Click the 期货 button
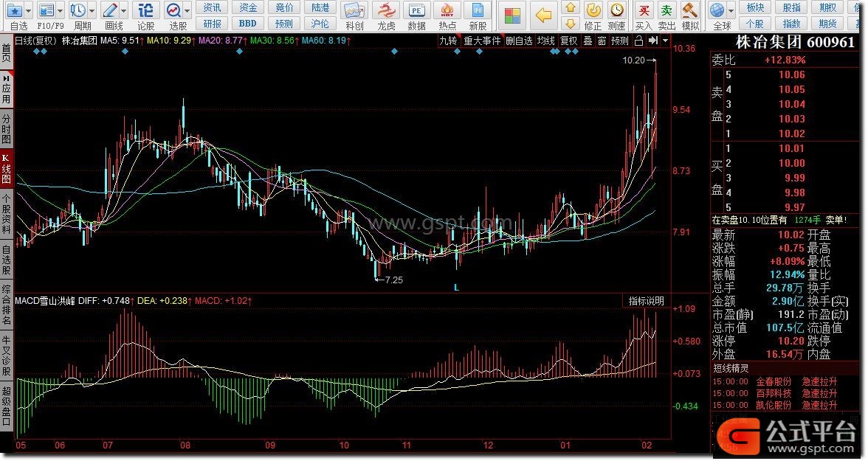 (x=827, y=24)
